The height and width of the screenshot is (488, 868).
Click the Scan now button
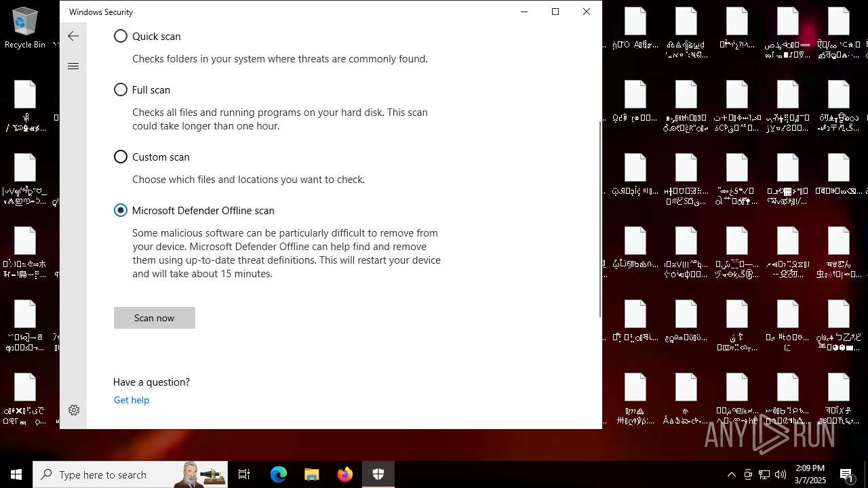pyautogui.click(x=155, y=318)
